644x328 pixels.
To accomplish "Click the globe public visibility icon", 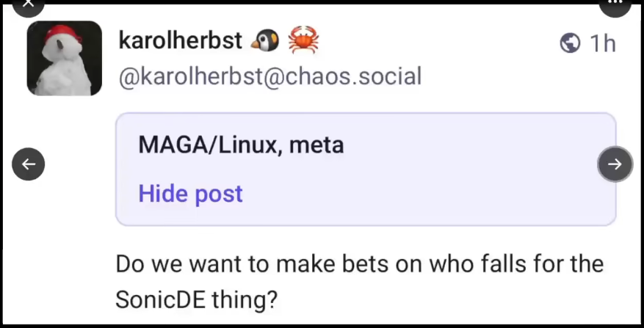I will pyautogui.click(x=570, y=43).
